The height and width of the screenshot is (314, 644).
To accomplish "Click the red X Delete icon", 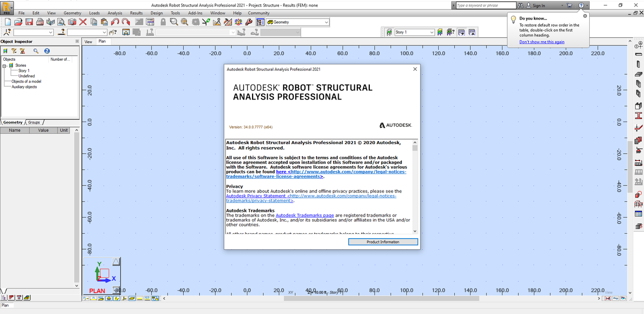I will pos(83,22).
